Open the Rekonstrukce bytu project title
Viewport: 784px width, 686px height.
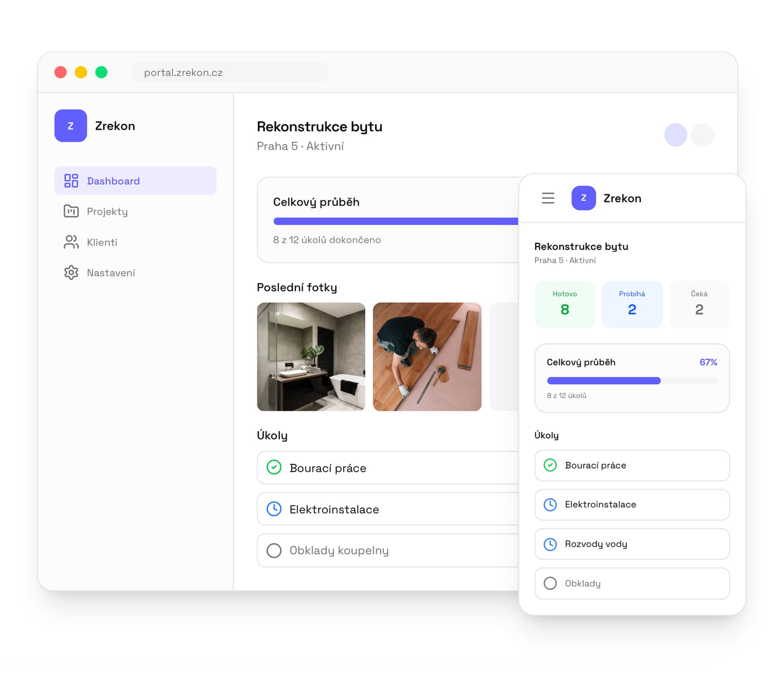click(319, 127)
